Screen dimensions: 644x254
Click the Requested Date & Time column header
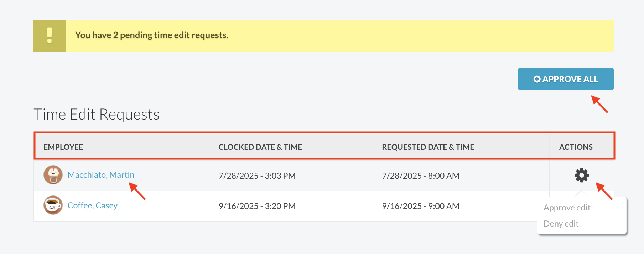pyautogui.click(x=428, y=147)
